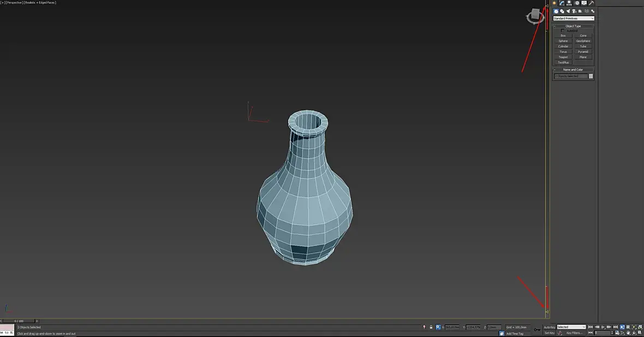Open the viewport [+] general menu
The height and width of the screenshot is (337, 644).
3,3
